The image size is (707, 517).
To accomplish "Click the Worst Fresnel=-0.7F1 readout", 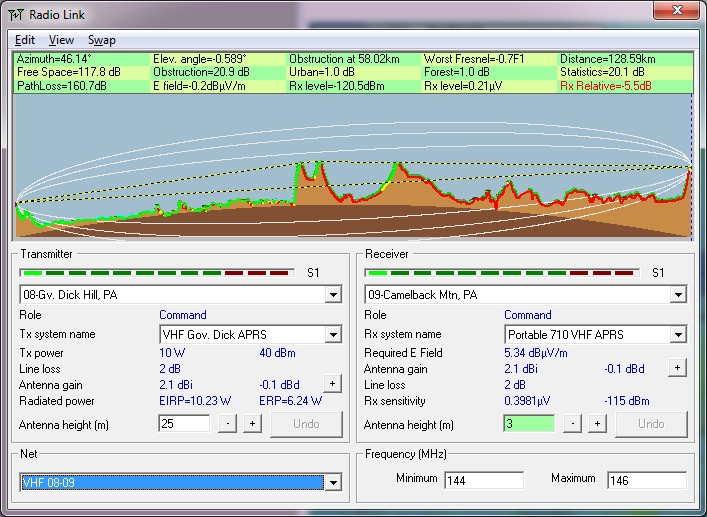I will pos(474,59).
